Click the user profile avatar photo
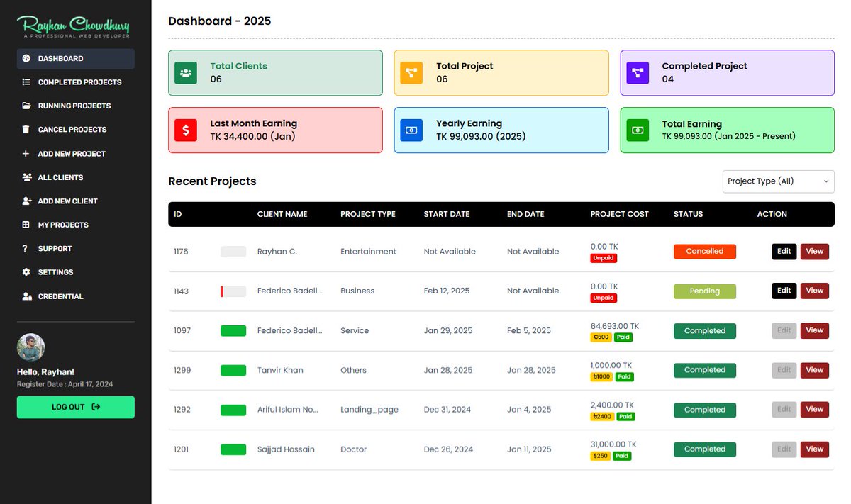Image resolution: width=851 pixels, height=504 pixels. pyautogui.click(x=30, y=347)
